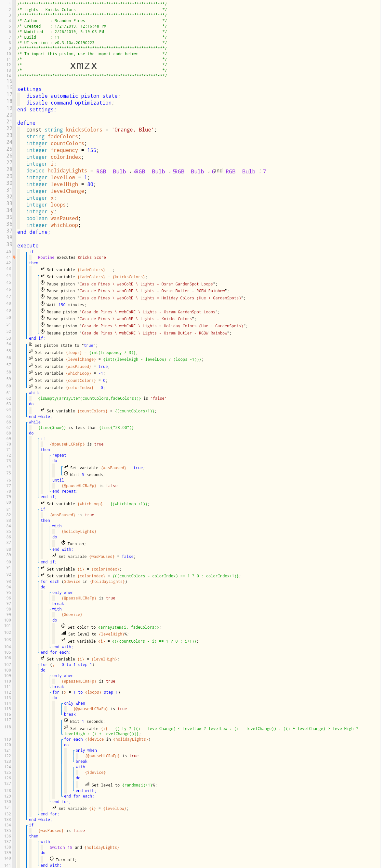Click the x² icon for {countColors} = {(countColors+1)}
The height and width of the screenshot is (868, 383).
pyautogui.click(x=43, y=411)
